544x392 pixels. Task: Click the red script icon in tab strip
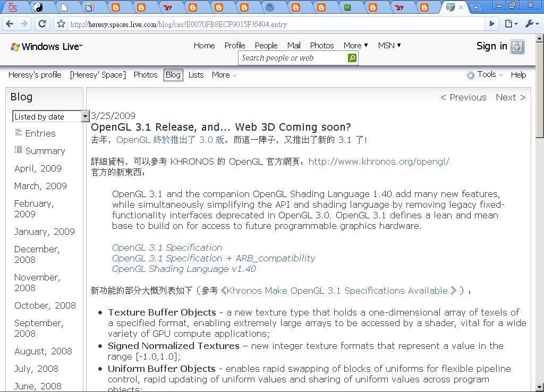[x=13, y=7]
